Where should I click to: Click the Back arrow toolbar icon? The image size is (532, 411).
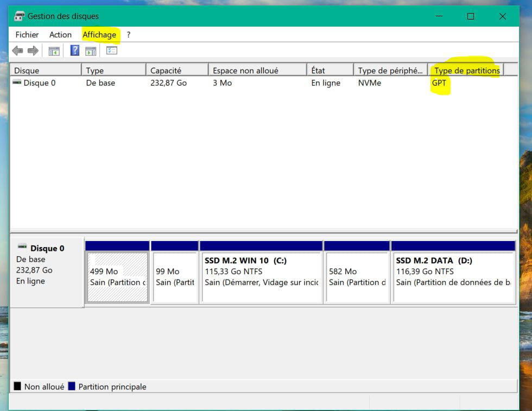click(17, 51)
